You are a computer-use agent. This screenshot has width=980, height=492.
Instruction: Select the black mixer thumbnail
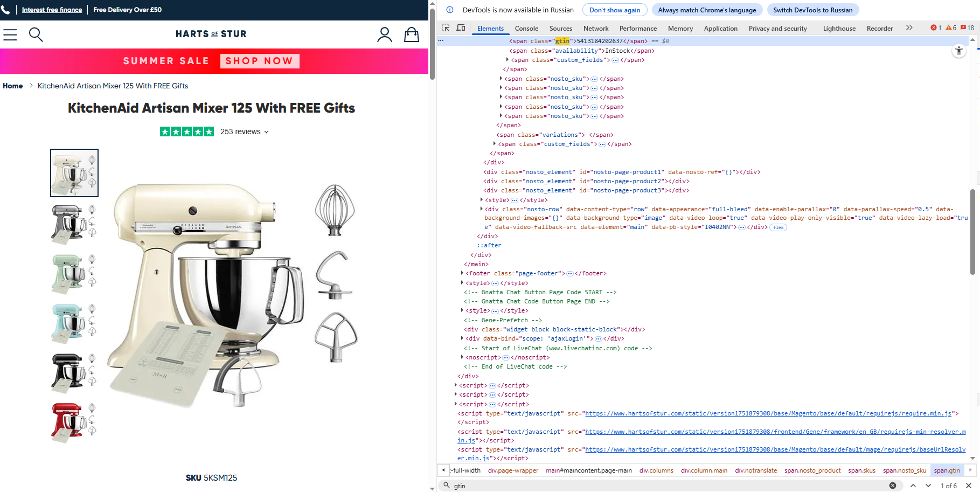click(x=74, y=372)
